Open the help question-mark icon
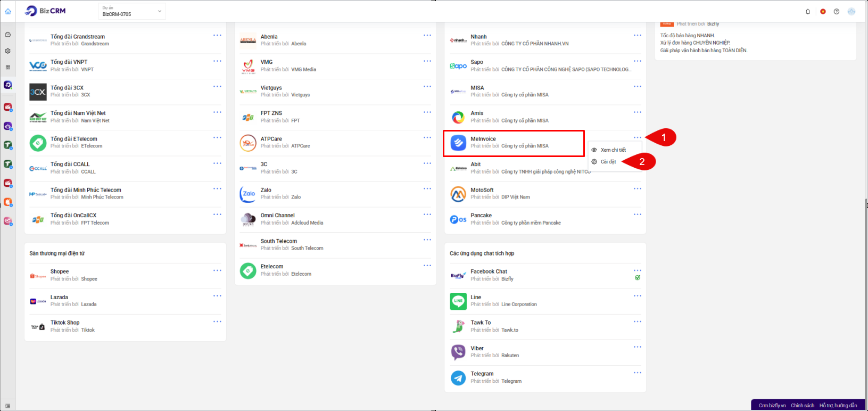The image size is (868, 411). point(837,12)
